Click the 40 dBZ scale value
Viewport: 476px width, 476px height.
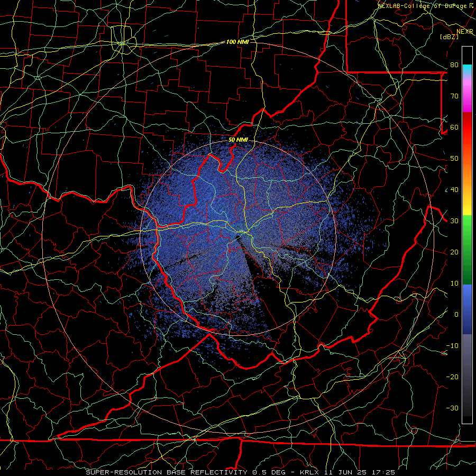pos(454,190)
